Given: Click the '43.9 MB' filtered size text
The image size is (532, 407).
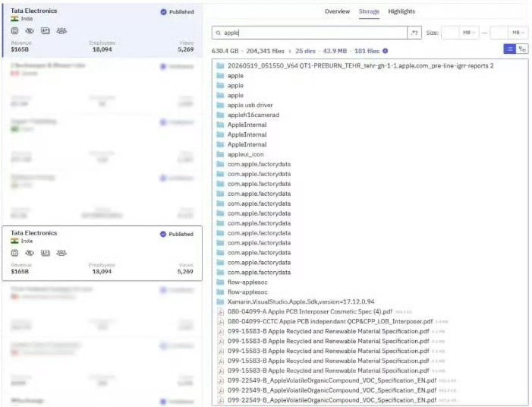Looking at the screenshot, I should coord(335,51).
